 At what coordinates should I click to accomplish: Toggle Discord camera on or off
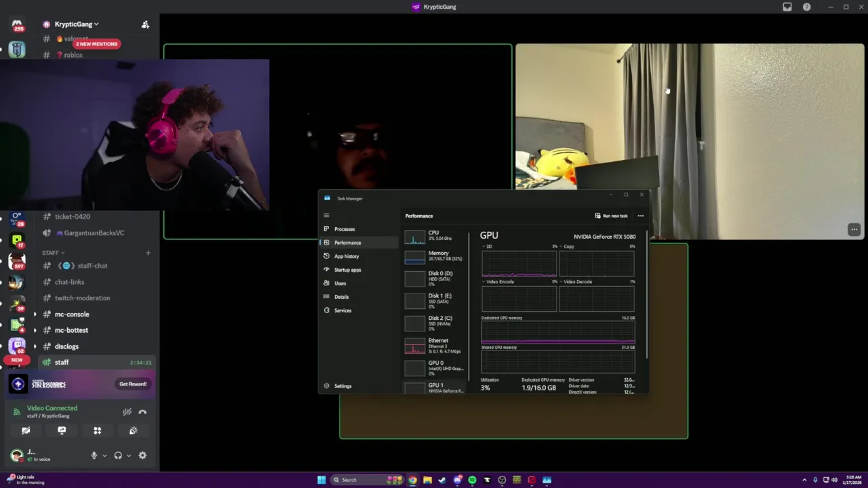tap(26, 430)
